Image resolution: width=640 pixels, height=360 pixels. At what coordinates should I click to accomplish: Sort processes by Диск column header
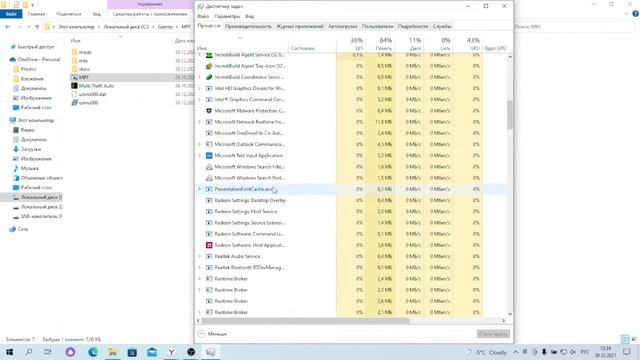point(409,44)
